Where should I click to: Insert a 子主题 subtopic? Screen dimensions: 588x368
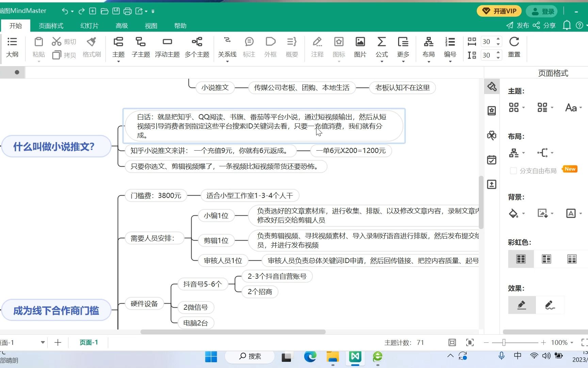(141, 47)
